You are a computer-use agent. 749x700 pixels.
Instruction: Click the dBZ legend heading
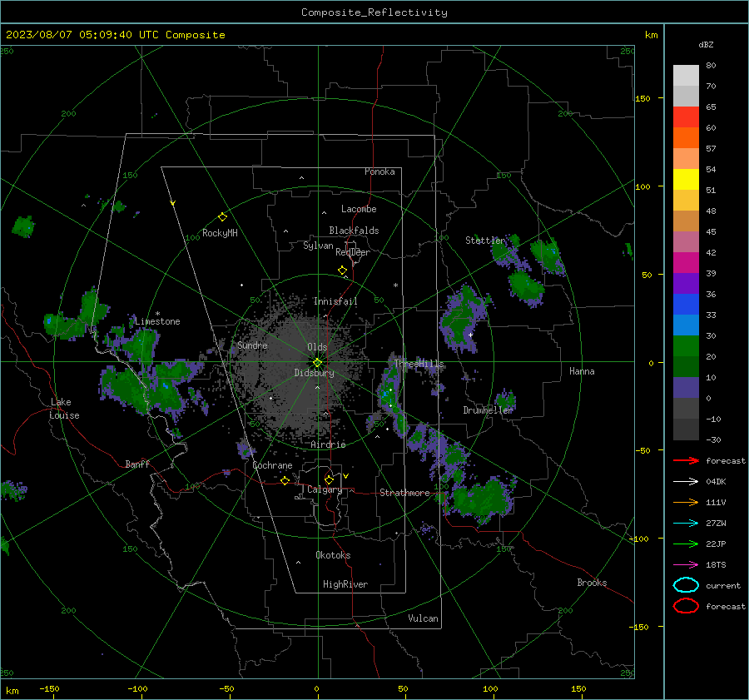pos(706,44)
